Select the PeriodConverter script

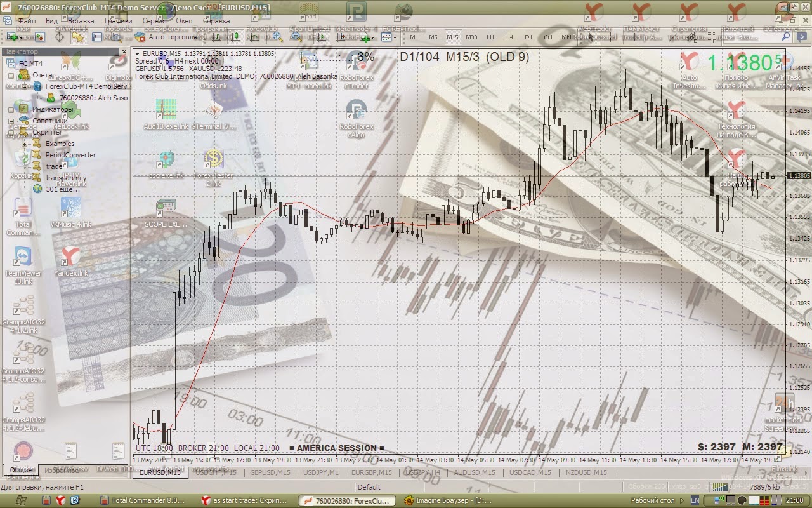(70, 155)
